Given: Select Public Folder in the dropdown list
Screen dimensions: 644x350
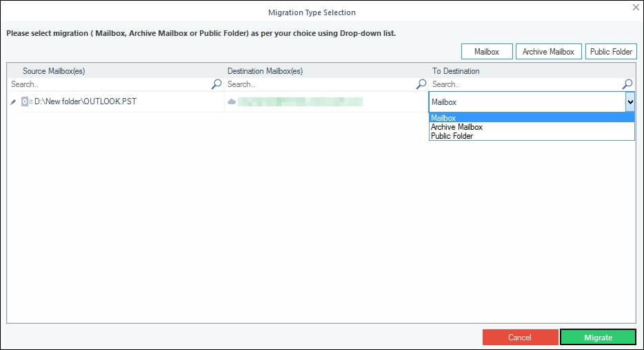Looking at the screenshot, I should tap(532, 136).
